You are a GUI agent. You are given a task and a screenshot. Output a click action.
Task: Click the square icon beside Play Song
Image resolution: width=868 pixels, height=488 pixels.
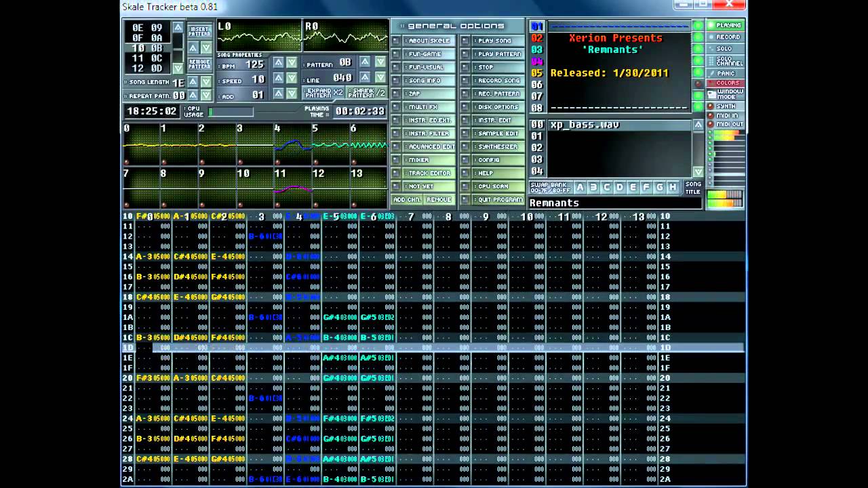[x=465, y=41]
